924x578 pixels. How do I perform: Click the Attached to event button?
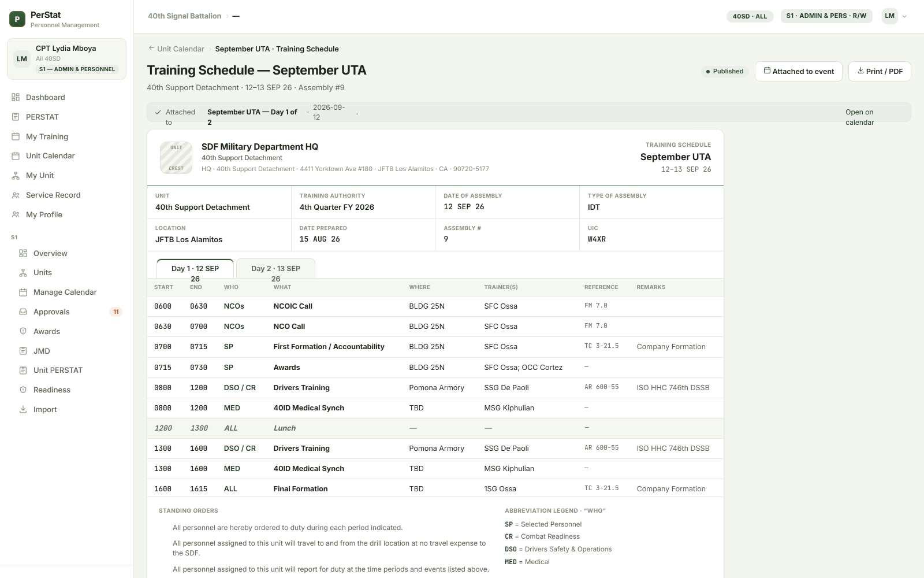point(799,71)
